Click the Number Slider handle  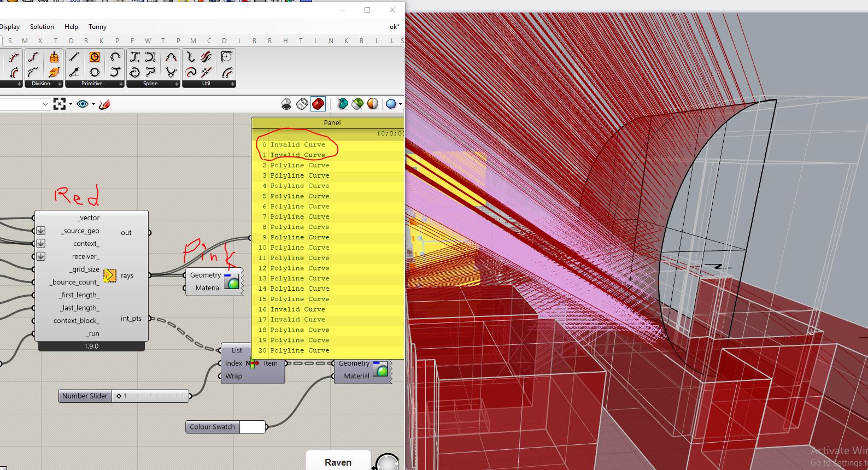[x=119, y=396]
